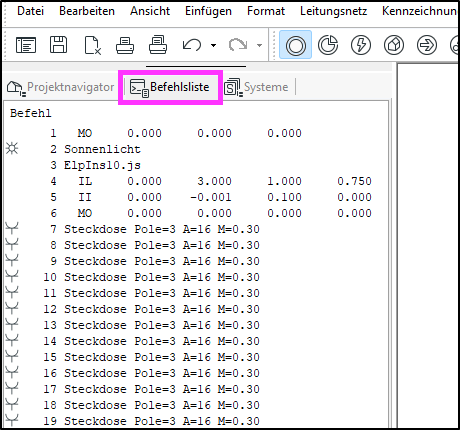460x430 pixels.
Task: Open the redo history dropdown arrow
Action: 259,45
